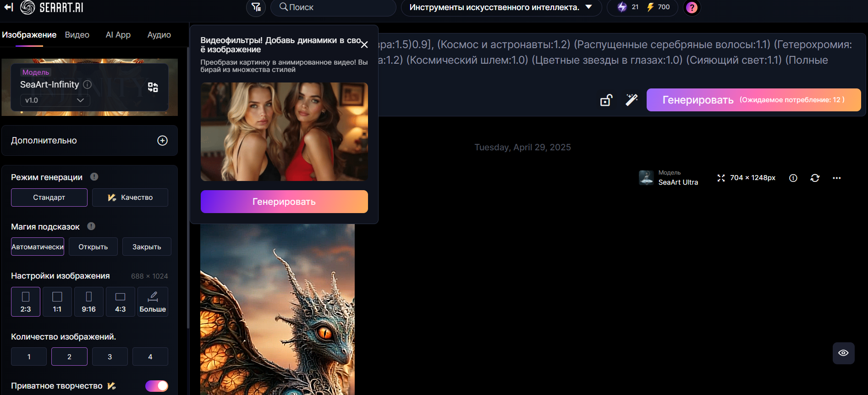Toggle the Приватное творчество switch
The image size is (868, 395).
tap(157, 386)
